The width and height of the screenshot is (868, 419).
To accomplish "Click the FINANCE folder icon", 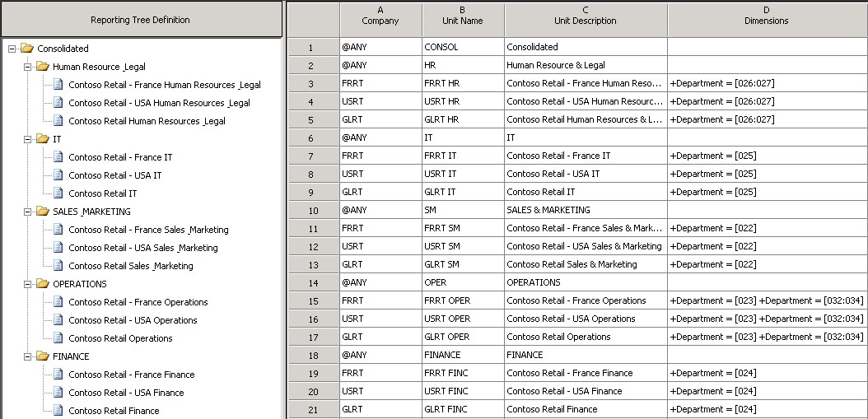I will 43,356.
